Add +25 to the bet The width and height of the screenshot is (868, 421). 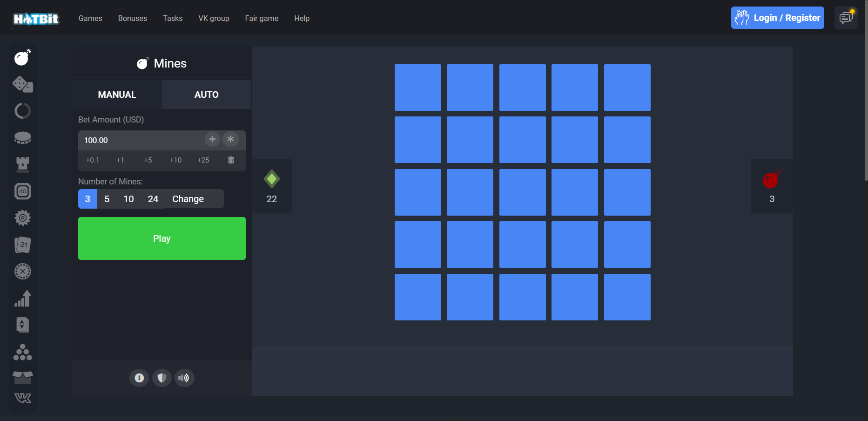203,160
